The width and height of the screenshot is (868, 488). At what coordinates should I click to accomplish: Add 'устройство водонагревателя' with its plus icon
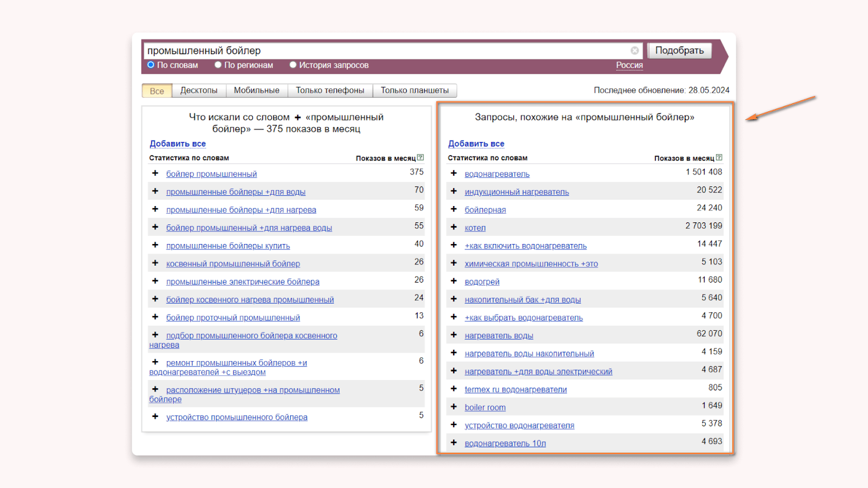point(454,424)
